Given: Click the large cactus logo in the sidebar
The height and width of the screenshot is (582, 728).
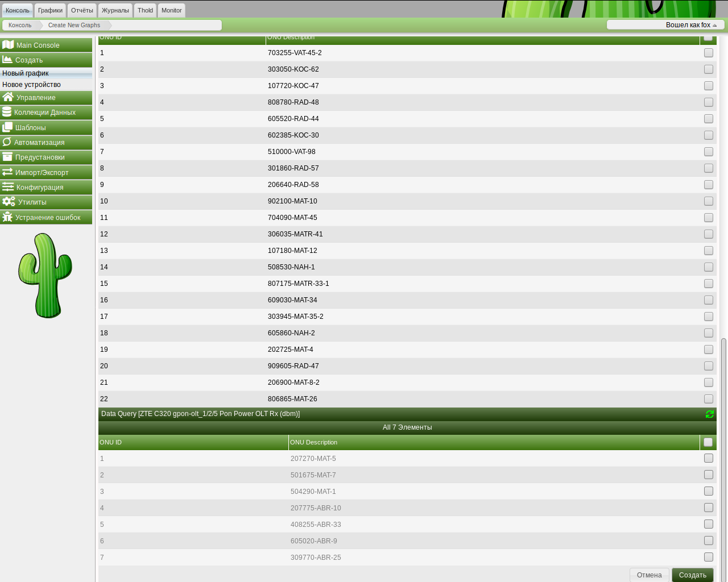Looking at the screenshot, I should tap(45, 275).
